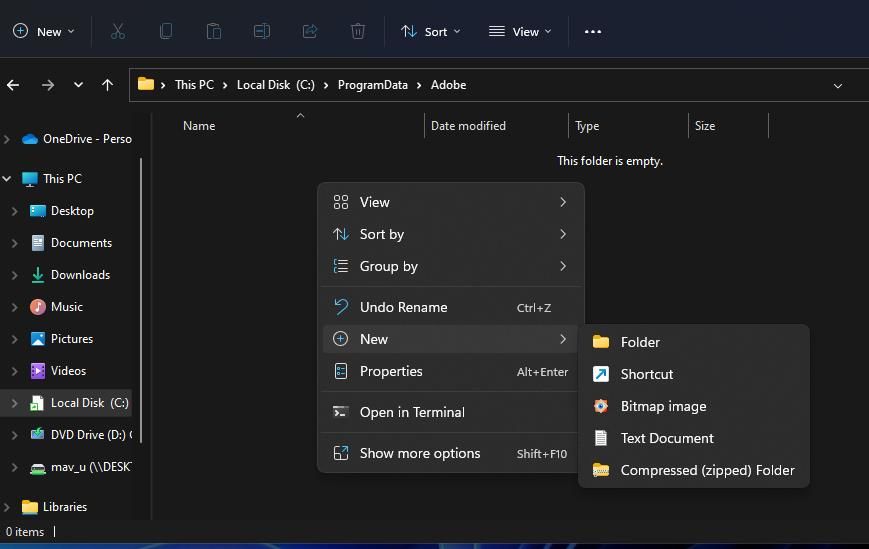The image size is (869, 549).
Task: Click the Delete trash bin icon
Action: [x=358, y=32]
